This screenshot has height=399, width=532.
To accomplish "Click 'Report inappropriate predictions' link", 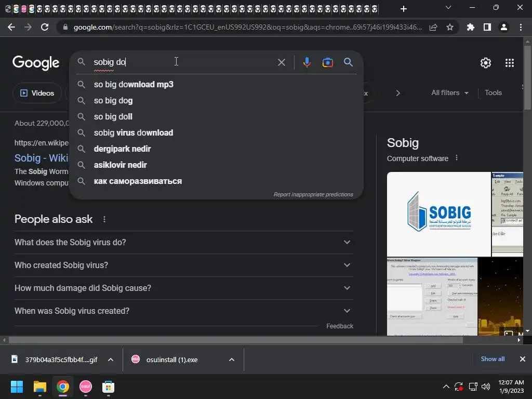I will 313,194.
